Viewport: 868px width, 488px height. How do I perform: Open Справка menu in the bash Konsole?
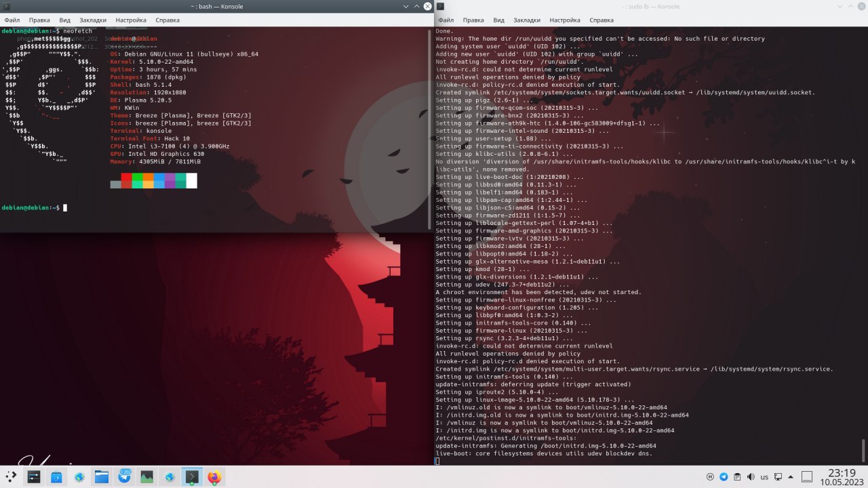(167, 20)
